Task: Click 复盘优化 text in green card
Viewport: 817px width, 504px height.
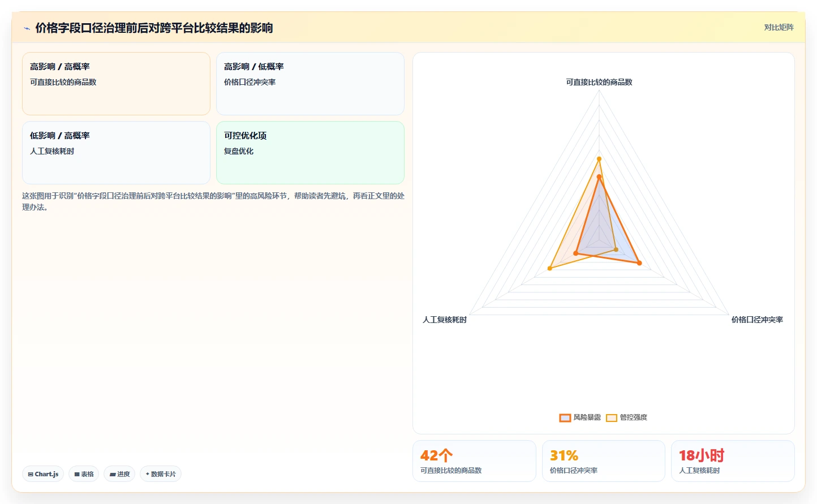Action: click(x=239, y=151)
